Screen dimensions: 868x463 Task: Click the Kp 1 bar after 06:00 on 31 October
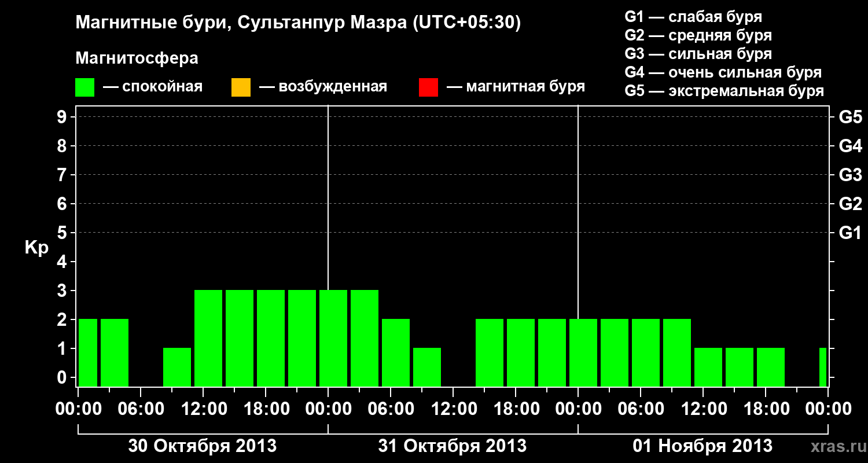[x=427, y=367]
